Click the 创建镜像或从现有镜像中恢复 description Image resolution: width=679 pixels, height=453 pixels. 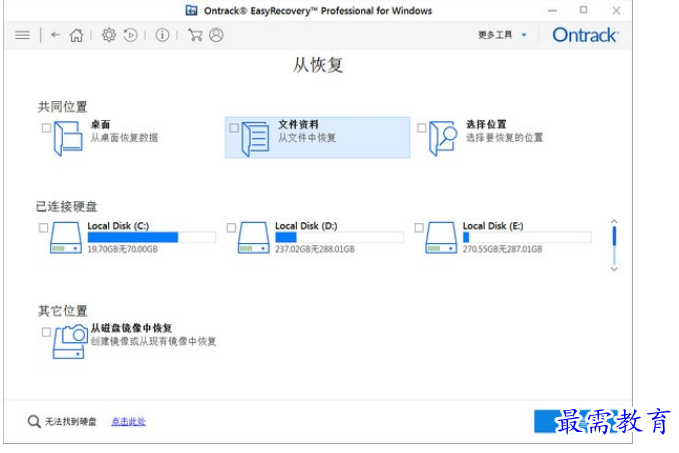[153, 341]
